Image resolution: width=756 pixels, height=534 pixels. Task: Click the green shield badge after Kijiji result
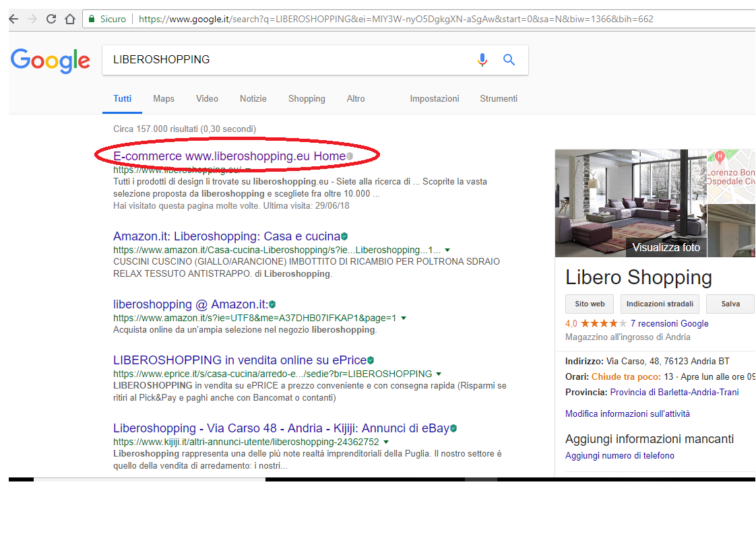click(453, 428)
